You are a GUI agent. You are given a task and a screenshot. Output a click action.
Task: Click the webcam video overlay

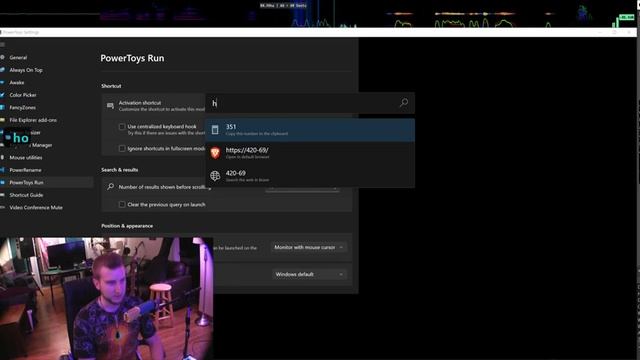tap(106, 298)
